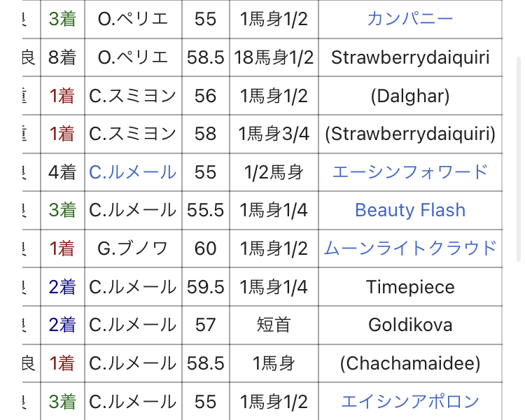Open the Beauty Flash link
The image size is (525, 420).
pyautogui.click(x=410, y=210)
